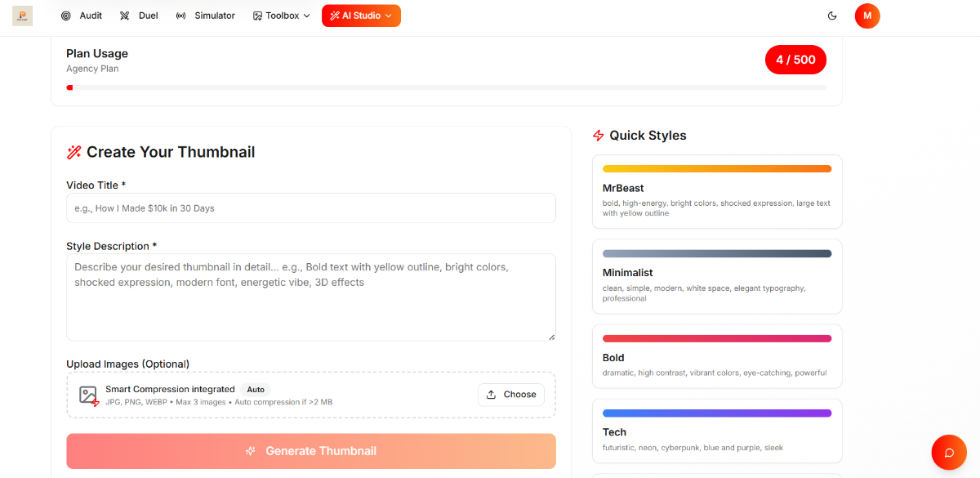Open the chat support bubble icon
The height and width of the screenshot is (478, 980).
pyautogui.click(x=949, y=453)
